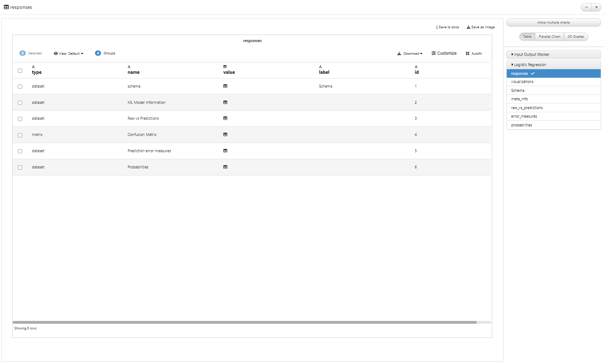Open table icon for Raw vs Predictions row
This screenshot has height=364, width=606.
[225, 118]
